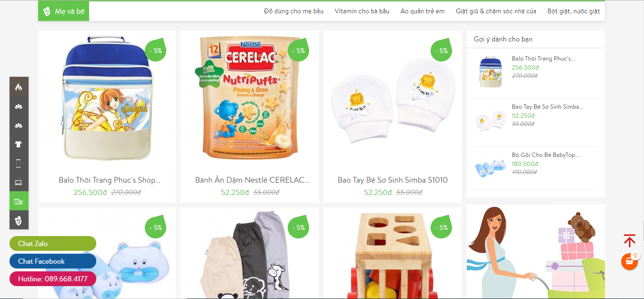Click the first lotus icon in the sidebar

19,106
